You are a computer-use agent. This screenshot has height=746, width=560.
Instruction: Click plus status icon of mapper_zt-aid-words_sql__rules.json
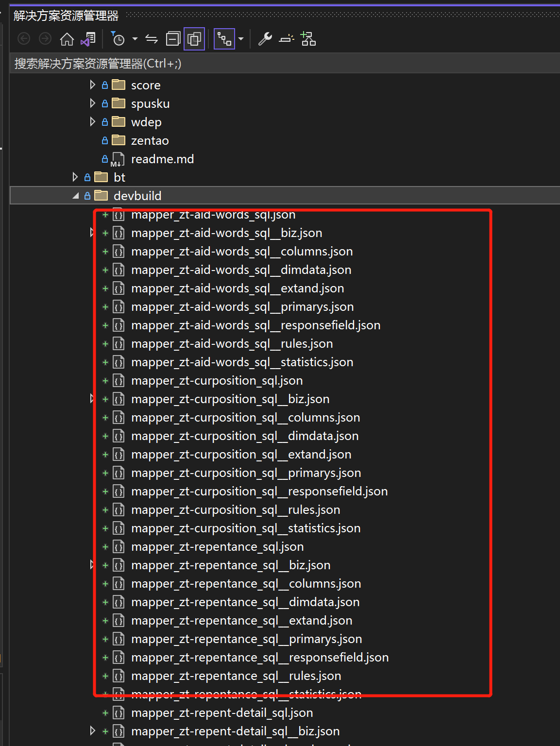click(x=105, y=344)
